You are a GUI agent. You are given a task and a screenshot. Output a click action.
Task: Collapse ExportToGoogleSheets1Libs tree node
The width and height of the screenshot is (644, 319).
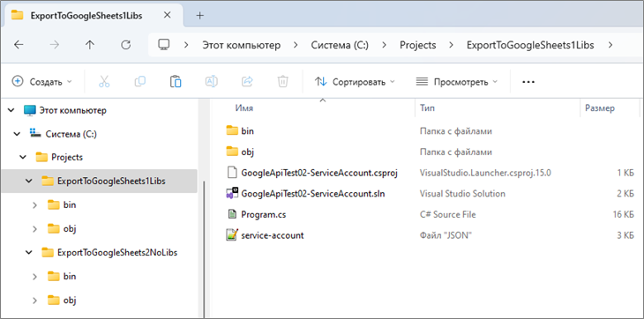click(29, 181)
